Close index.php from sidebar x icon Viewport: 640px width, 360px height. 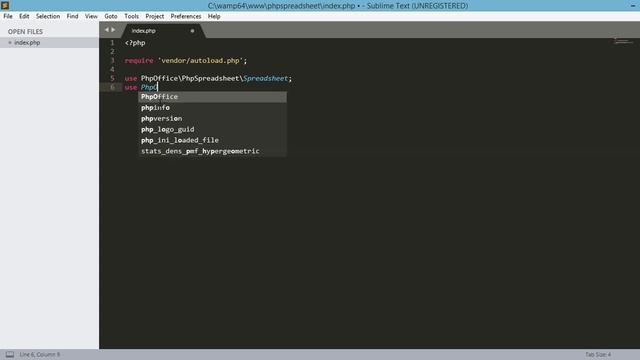tap(10, 42)
